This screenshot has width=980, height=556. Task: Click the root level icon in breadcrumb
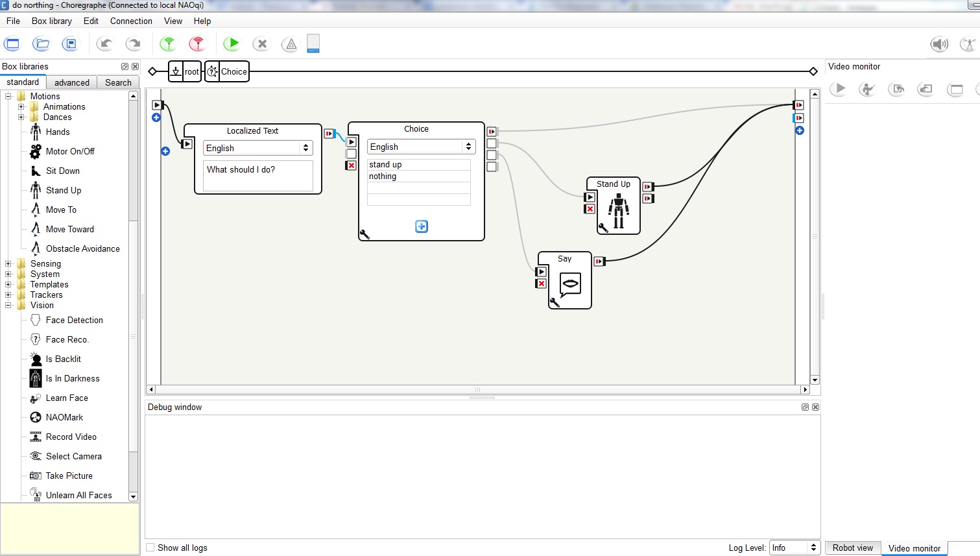[x=176, y=71]
